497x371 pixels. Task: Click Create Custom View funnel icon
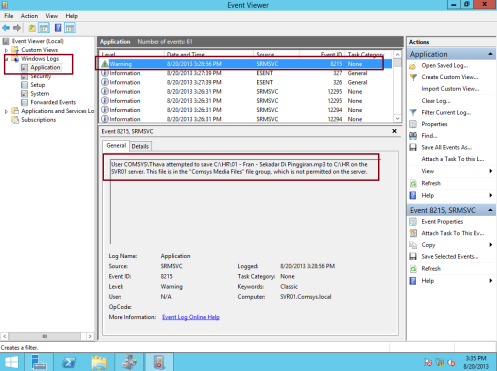(413, 77)
